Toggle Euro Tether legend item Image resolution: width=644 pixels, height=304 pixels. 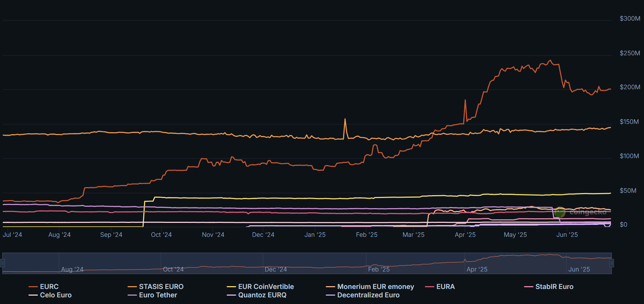click(x=152, y=295)
